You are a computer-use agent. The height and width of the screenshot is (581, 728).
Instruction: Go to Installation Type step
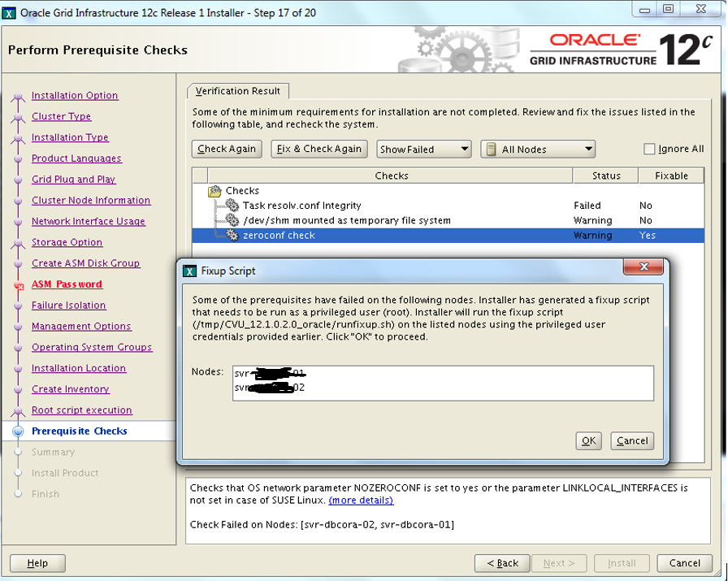(x=70, y=137)
